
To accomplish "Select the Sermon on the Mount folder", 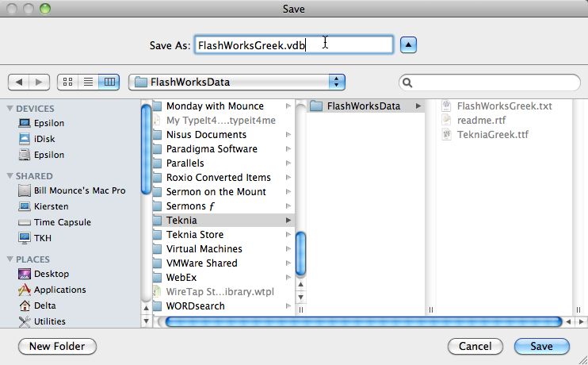I will click(x=216, y=191).
